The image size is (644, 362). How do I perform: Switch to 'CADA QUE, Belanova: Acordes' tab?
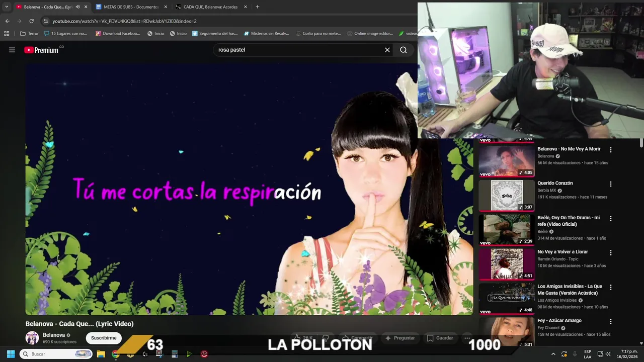click(211, 7)
